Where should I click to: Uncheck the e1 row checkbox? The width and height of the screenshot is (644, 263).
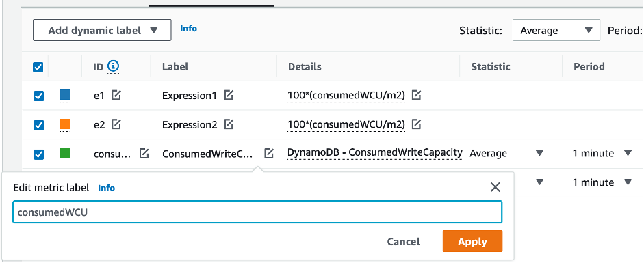click(38, 96)
